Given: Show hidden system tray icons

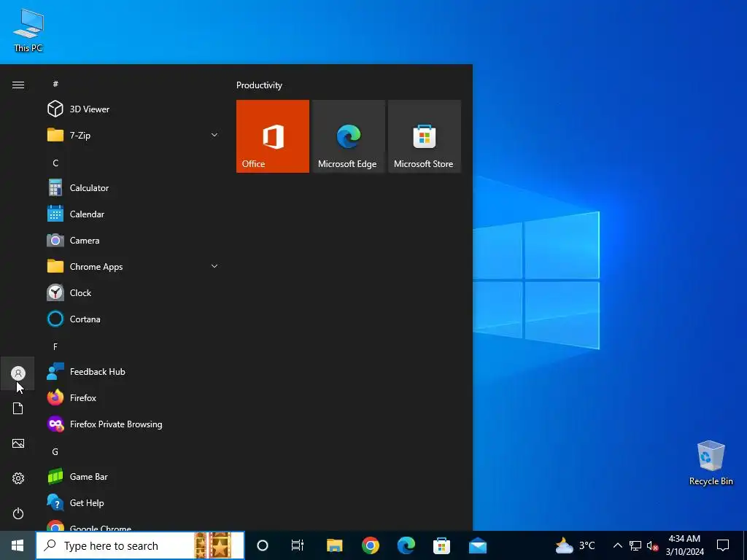Looking at the screenshot, I should click(x=617, y=545).
